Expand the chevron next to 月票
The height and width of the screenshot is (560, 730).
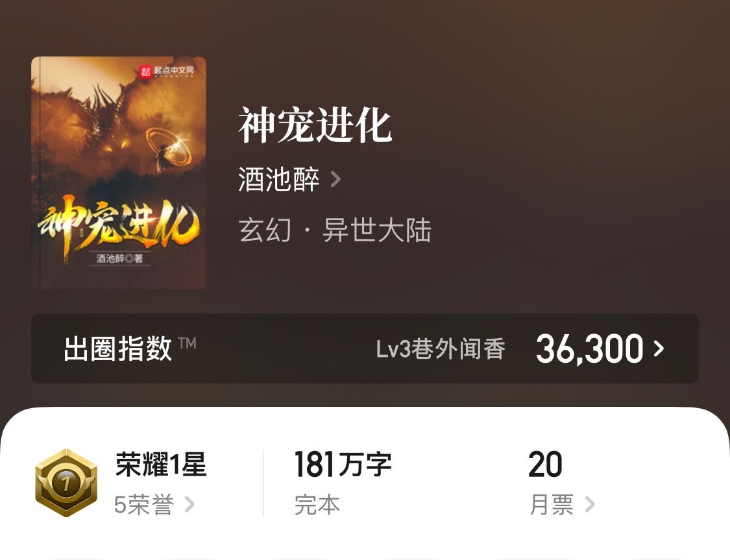pos(589,504)
